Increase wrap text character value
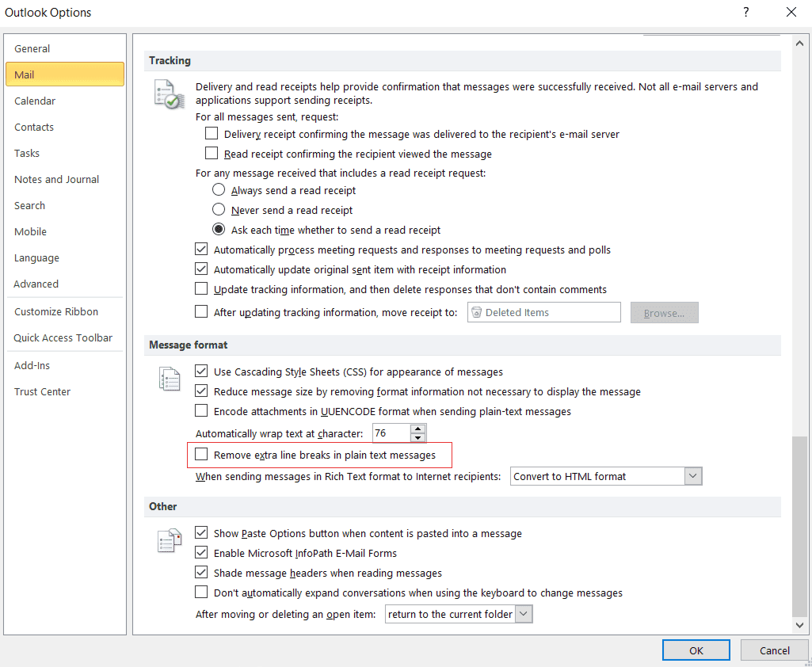This screenshot has width=812, height=667. 418,429
